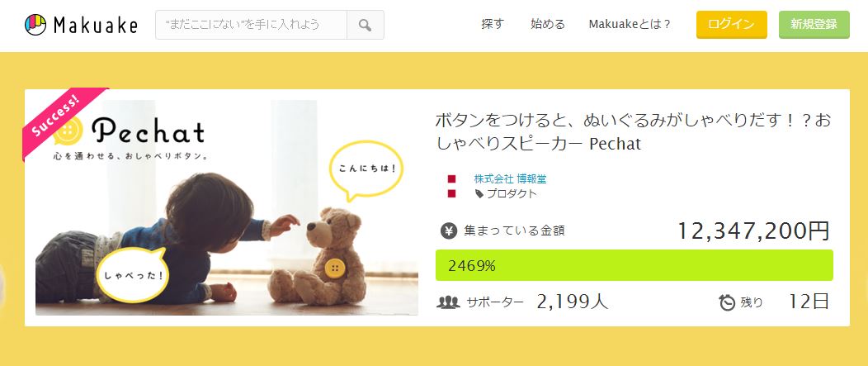Viewport: 868px width, 366px height.
Task: Click the green 2469% progress bar
Action: coord(634,266)
